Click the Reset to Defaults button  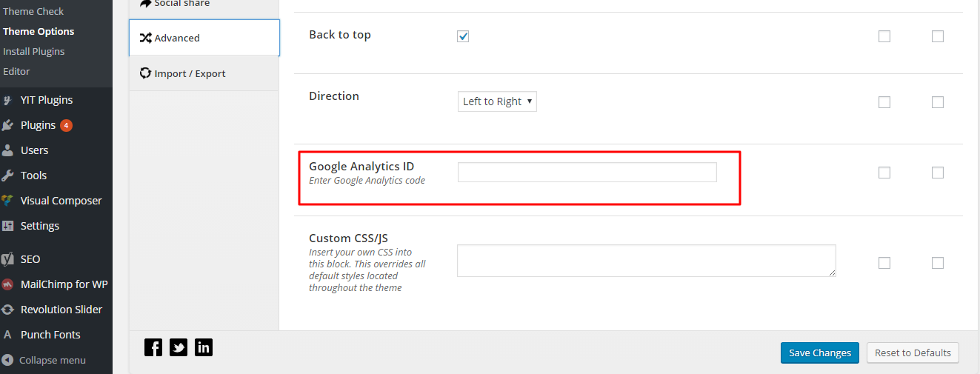(913, 353)
